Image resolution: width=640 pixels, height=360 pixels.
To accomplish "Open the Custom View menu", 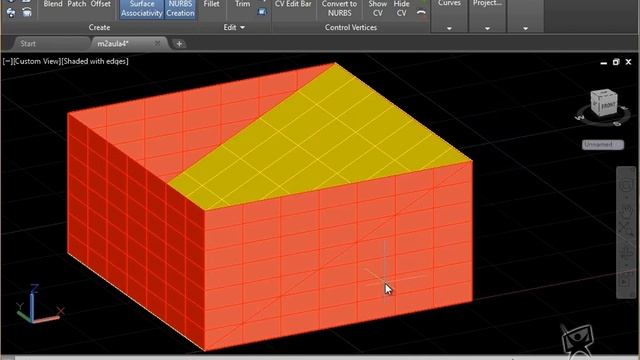I will 37,61.
